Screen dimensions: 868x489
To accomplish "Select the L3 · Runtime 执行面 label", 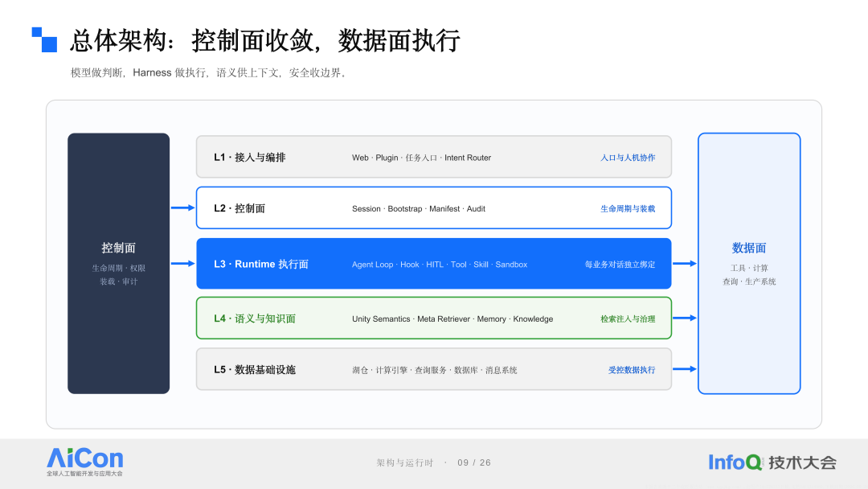I will pyautogui.click(x=260, y=264).
